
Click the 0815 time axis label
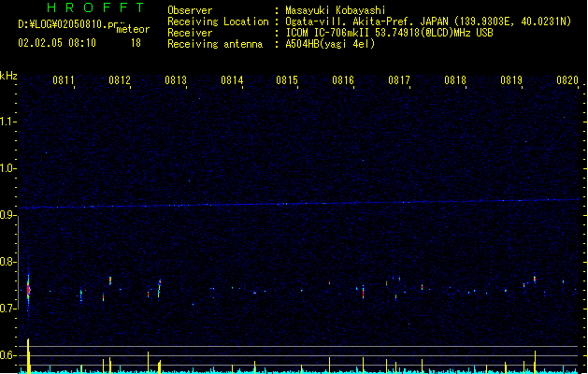point(287,80)
